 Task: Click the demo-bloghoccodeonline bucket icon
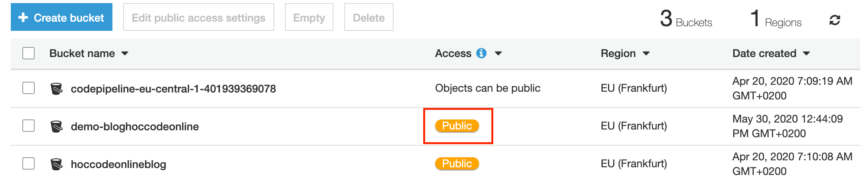point(57,126)
